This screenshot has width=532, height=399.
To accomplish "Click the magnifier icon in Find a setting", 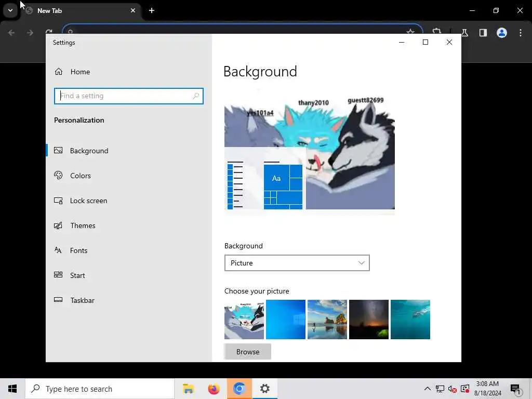I will pyautogui.click(x=196, y=96).
